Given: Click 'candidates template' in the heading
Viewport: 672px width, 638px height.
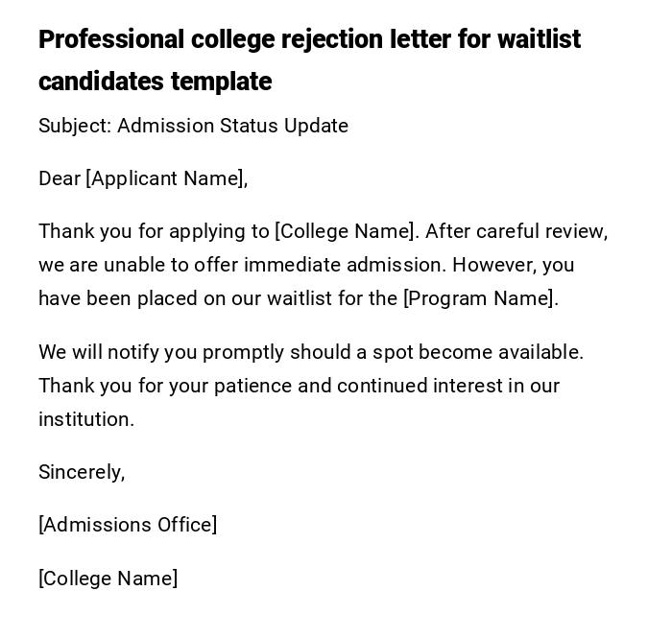Looking at the screenshot, I should 155,82.
